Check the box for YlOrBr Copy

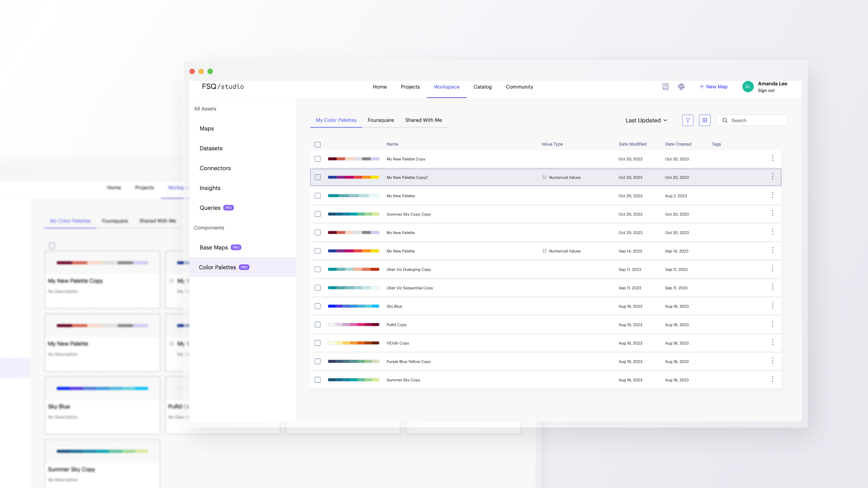pyautogui.click(x=317, y=343)
